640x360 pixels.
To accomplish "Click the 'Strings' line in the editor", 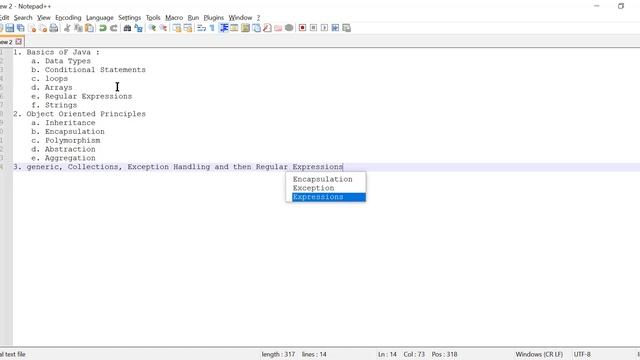I will pos(54,105).
